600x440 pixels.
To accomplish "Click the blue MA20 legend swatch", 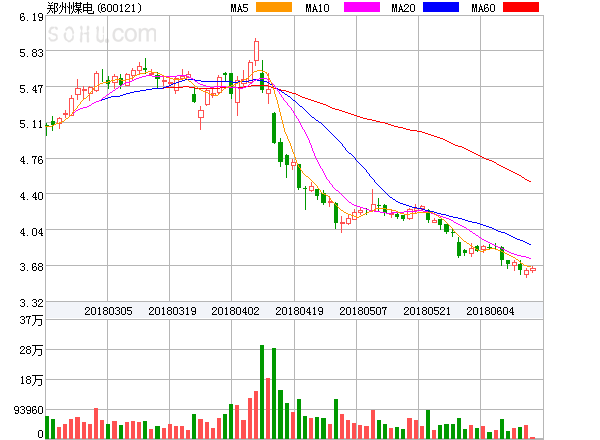I will (441, 7).
